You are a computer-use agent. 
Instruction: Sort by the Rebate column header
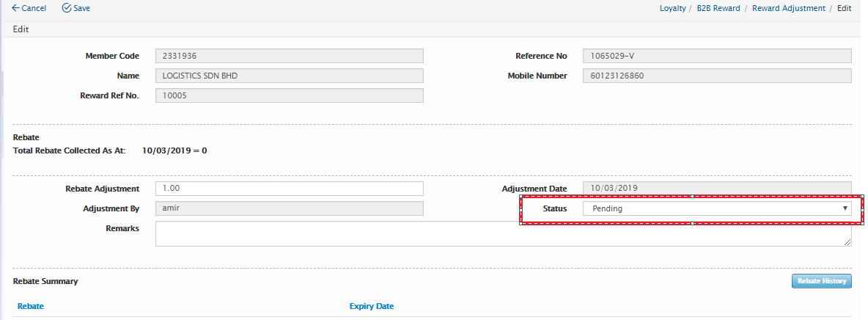click(x=30, y=306)
